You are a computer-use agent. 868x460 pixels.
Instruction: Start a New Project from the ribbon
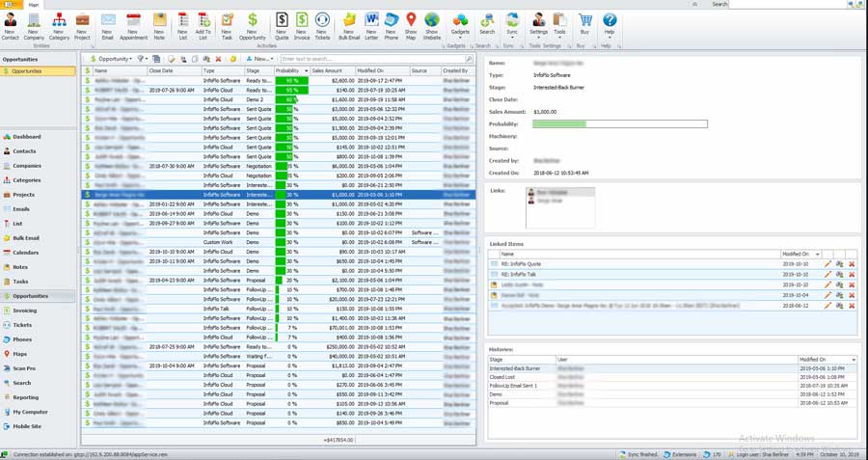tap(82, 26)
